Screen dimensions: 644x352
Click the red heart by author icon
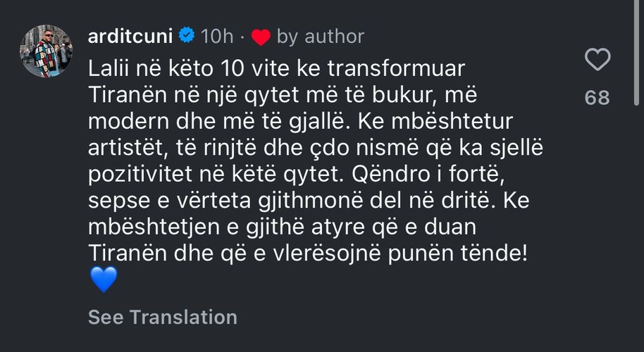261,36
